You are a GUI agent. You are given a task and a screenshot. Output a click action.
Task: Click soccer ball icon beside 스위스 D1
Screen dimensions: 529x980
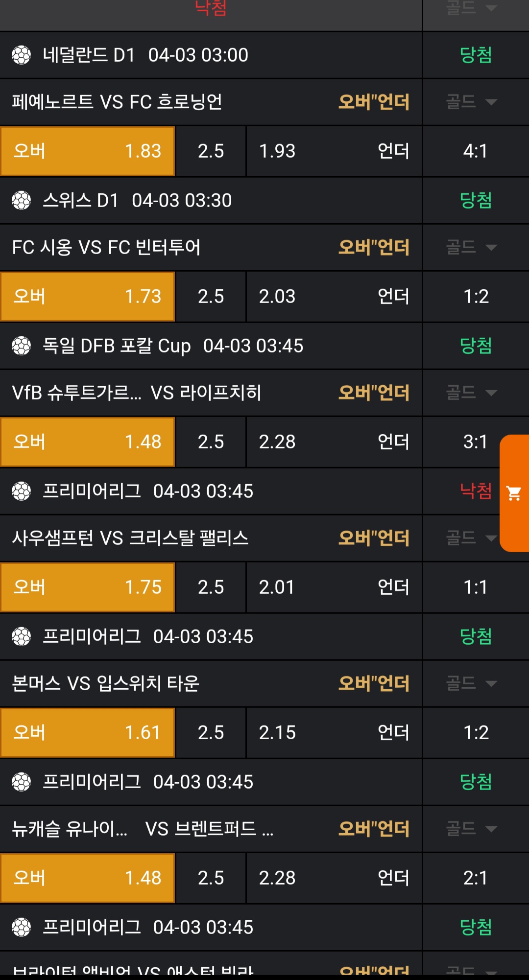(21, 200)
